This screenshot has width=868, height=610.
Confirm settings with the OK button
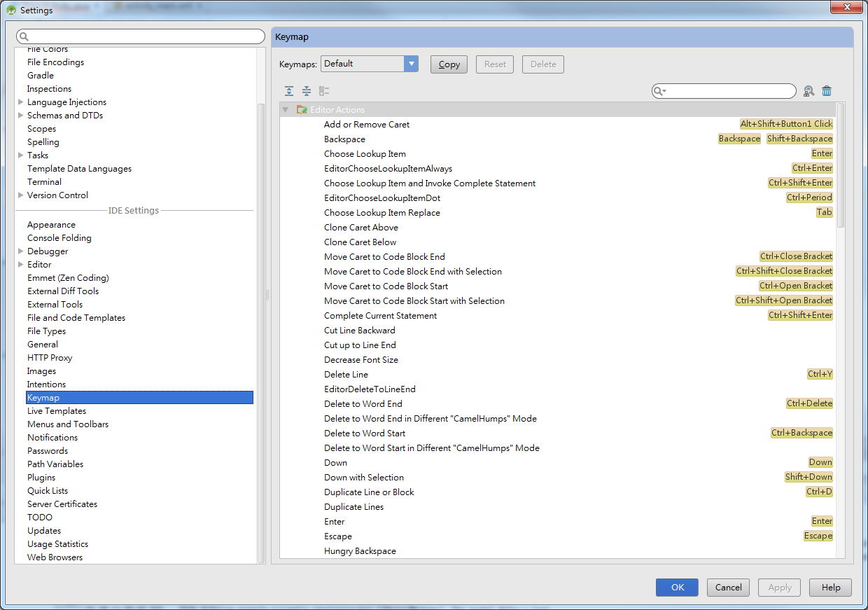pyautogui.click(x=677, y=588)
